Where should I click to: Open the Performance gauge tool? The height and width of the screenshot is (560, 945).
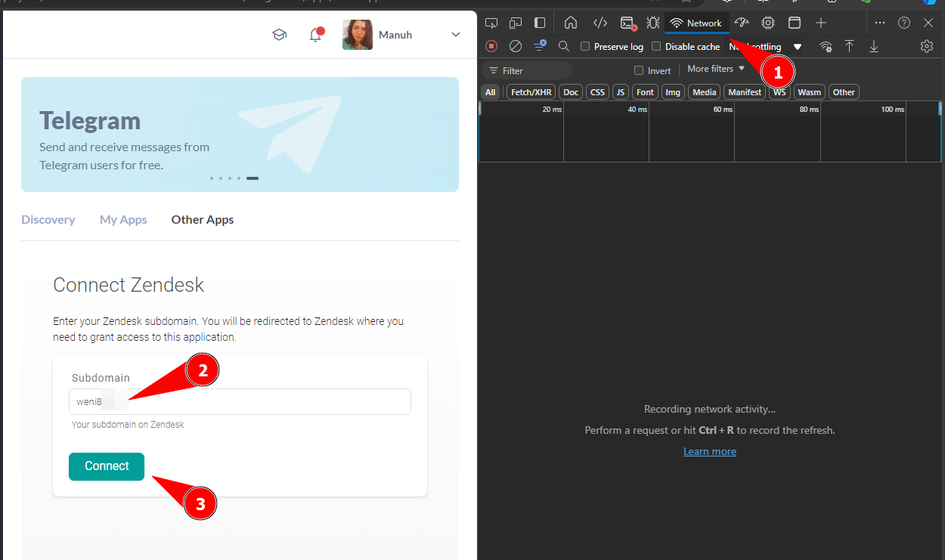[741, 23]
